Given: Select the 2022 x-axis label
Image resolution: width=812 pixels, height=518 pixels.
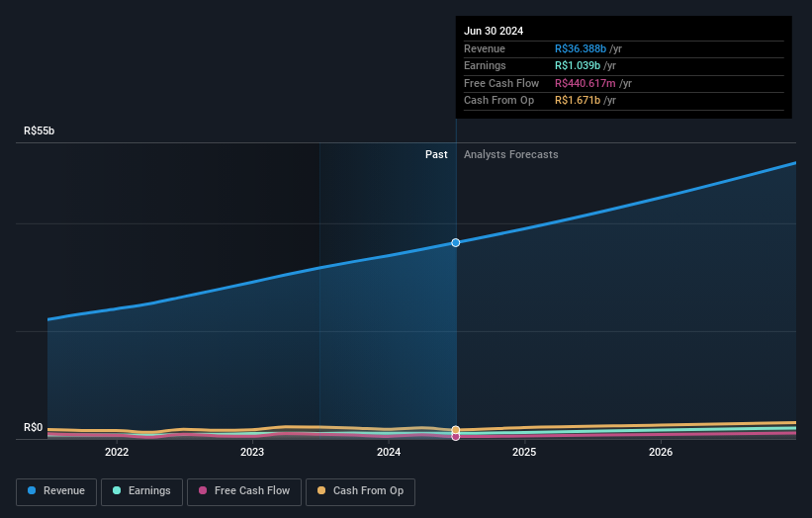Looking at the screenshot, I should click(117, 452).
